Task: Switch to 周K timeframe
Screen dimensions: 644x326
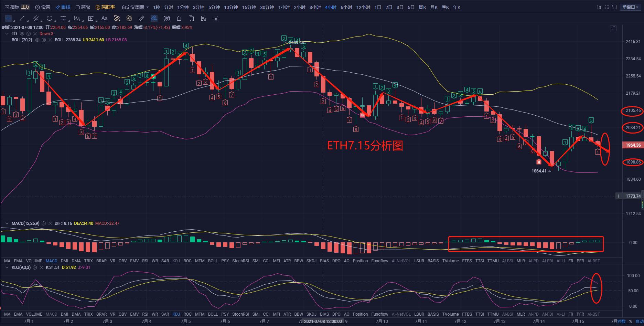Action: (422, 7)
